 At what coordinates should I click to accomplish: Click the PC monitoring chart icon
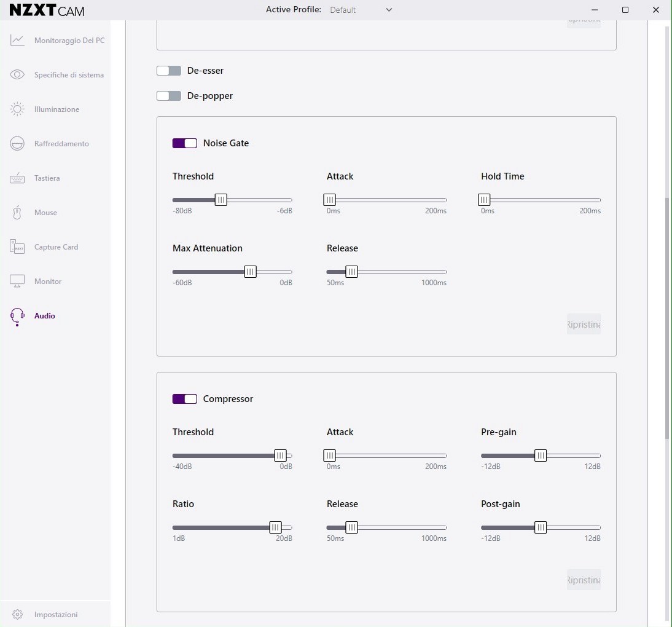pyautogui.click(x=17, y=41)
